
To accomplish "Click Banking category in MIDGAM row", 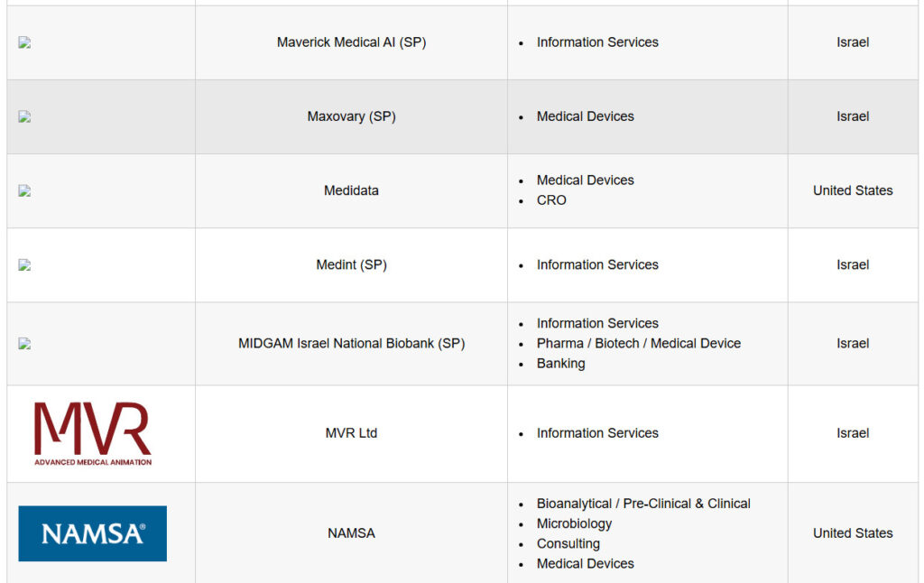I will tap(560, 364).
